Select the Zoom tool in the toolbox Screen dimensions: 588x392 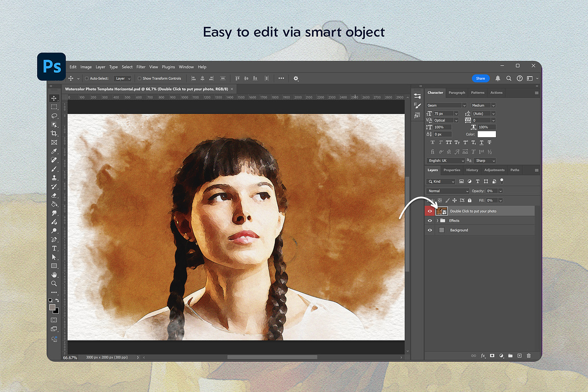point(54,284)
